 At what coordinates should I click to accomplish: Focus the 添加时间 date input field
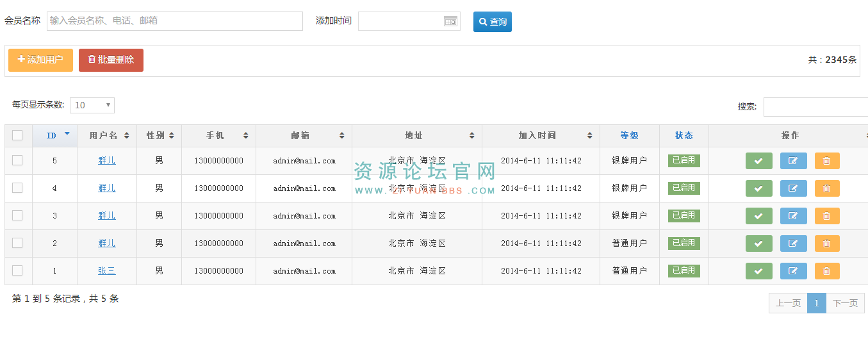[409, 21]
